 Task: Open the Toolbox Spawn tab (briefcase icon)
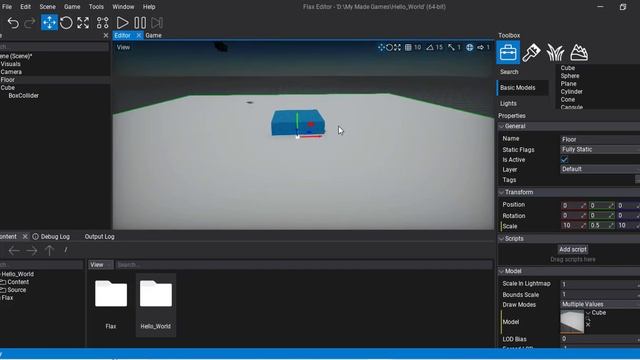coord(508,52)
